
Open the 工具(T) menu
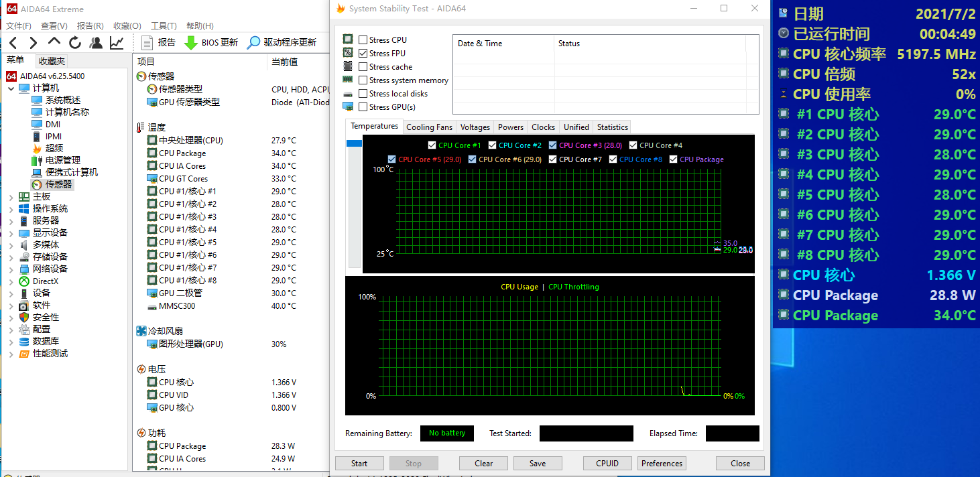point(164,26)
